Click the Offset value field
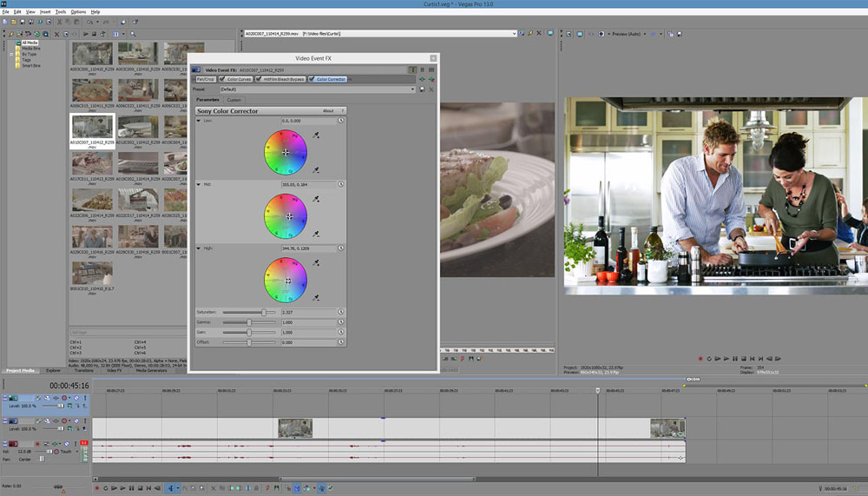The height and width of the screenshot is (496, 868). pyautogui.click(x=309, y=342)
